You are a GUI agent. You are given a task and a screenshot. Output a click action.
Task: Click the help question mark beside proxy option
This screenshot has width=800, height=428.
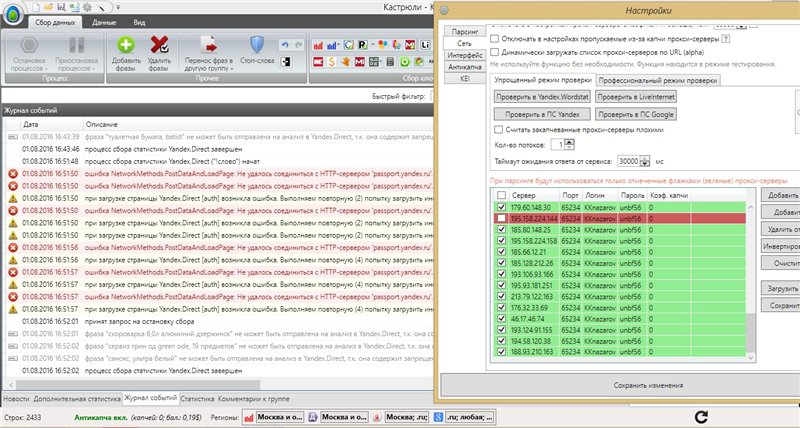click(725, 40)
